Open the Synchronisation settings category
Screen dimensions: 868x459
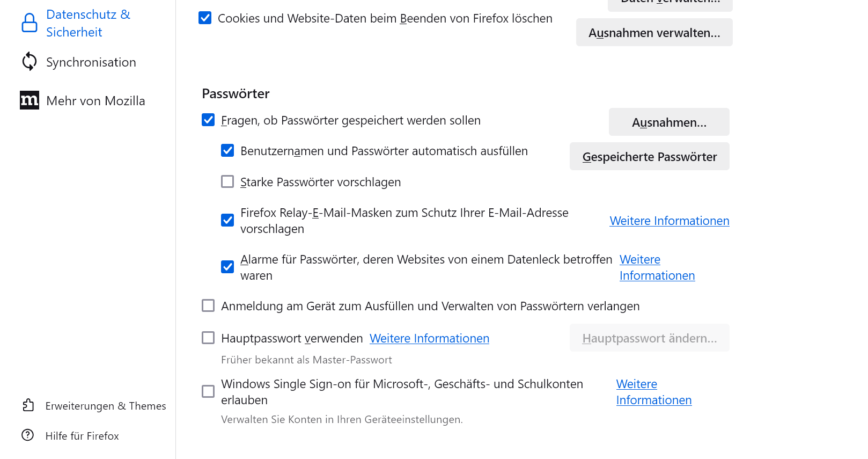pos(91,62)
